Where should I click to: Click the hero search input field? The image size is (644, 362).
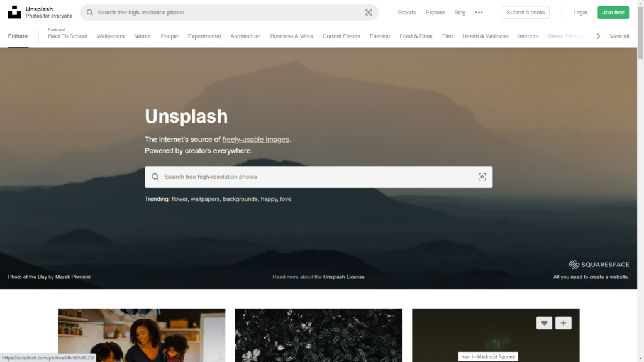click(x=314, y=177)
